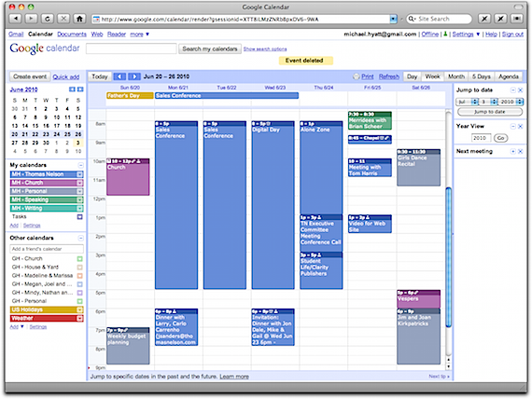This screenshot has height=399, width=532.
Task: Toggle the GH - Personal calendar checkbox
Action: [x=79, y=301]
